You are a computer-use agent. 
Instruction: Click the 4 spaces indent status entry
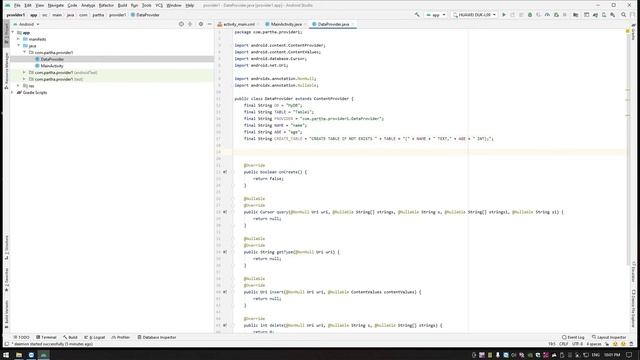[594, 344]
